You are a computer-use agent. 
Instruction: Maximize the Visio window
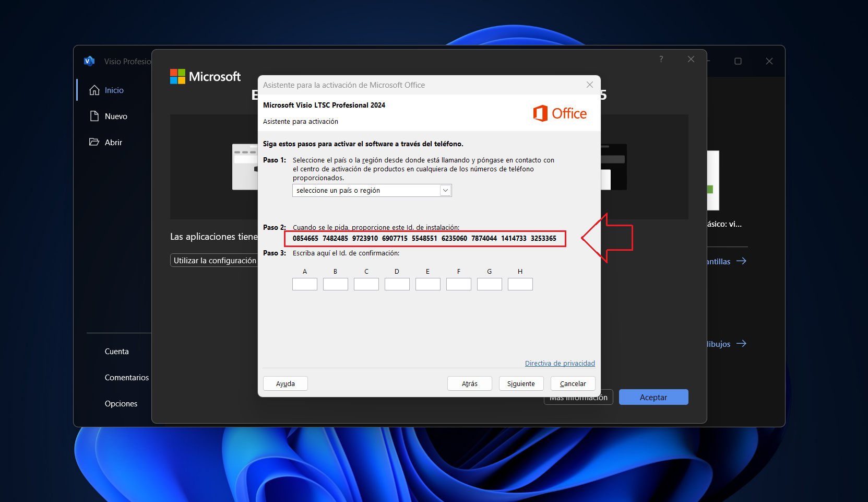738,61
